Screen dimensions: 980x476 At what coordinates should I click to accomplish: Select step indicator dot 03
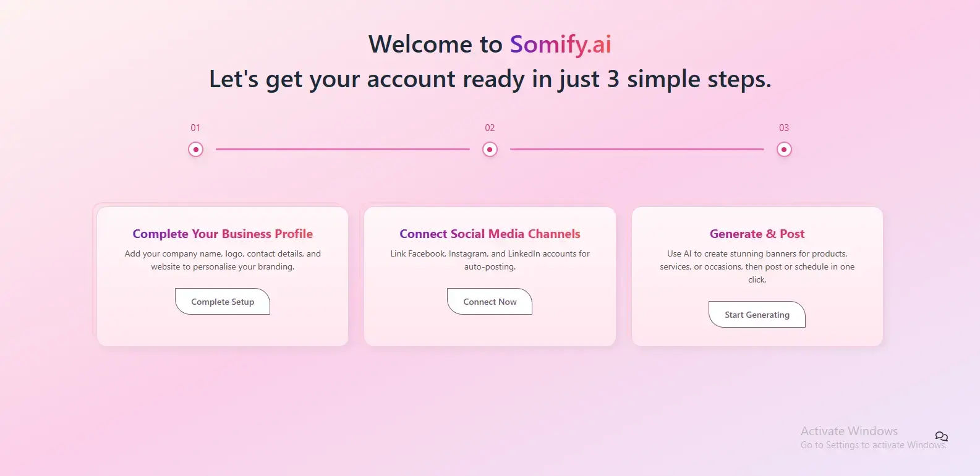[784, 149]
